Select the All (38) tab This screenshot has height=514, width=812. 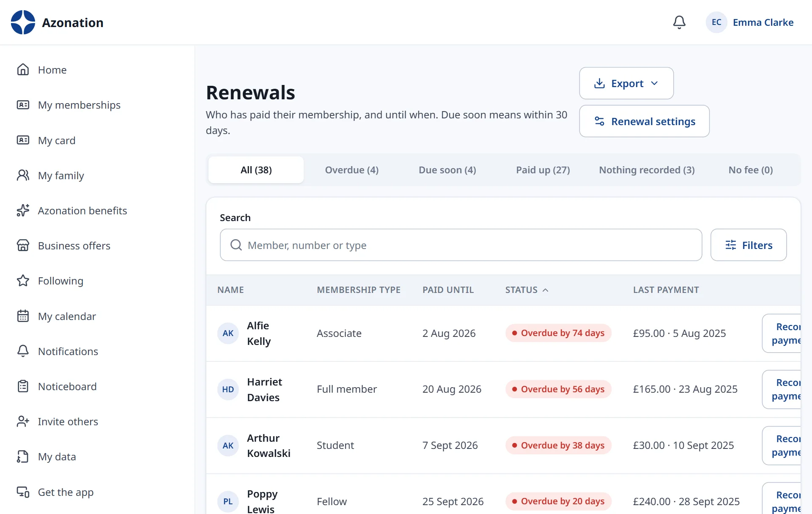coord(256,170)
